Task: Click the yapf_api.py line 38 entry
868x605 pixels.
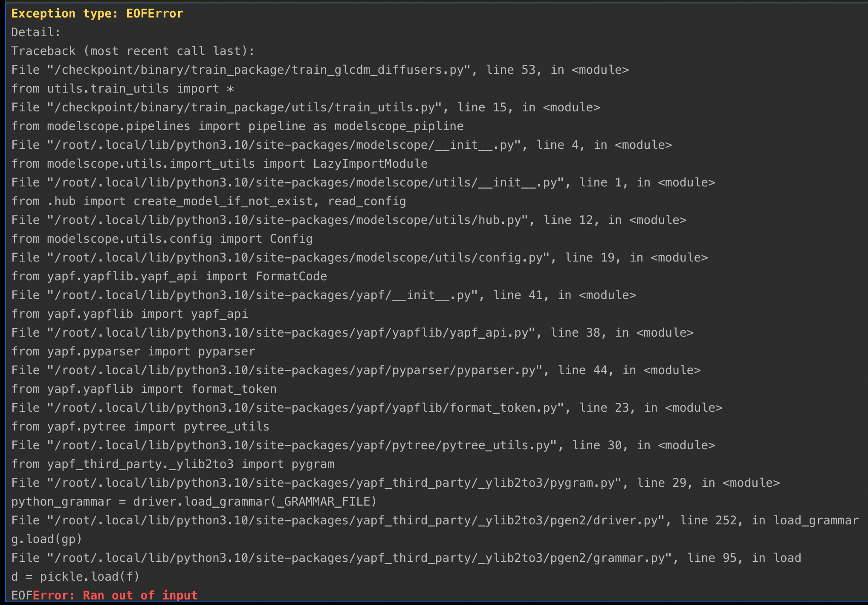Action: [x=353, y=333]
